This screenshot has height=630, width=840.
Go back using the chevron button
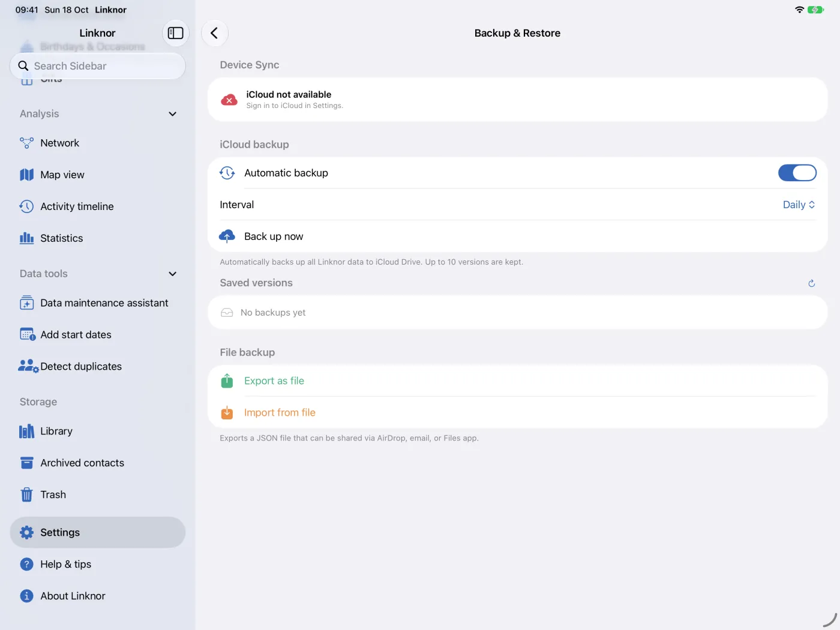[x=214, y=33]
